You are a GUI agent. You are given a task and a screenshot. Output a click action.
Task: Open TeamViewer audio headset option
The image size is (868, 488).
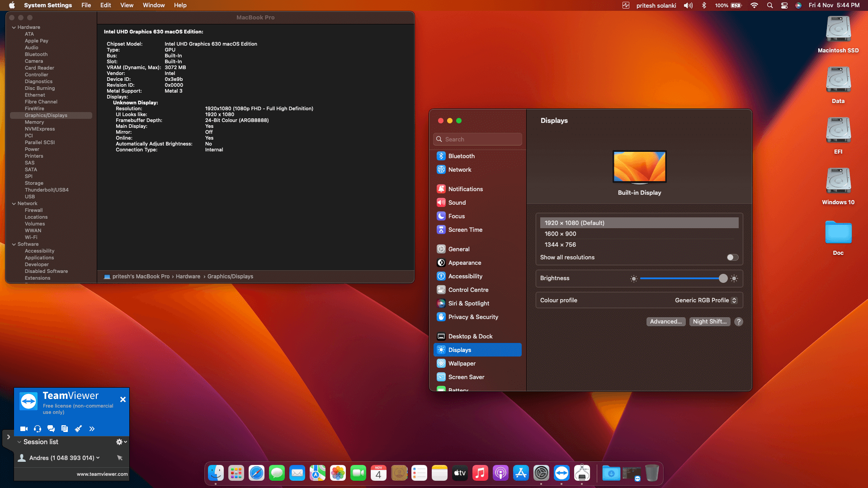point(38,429)
